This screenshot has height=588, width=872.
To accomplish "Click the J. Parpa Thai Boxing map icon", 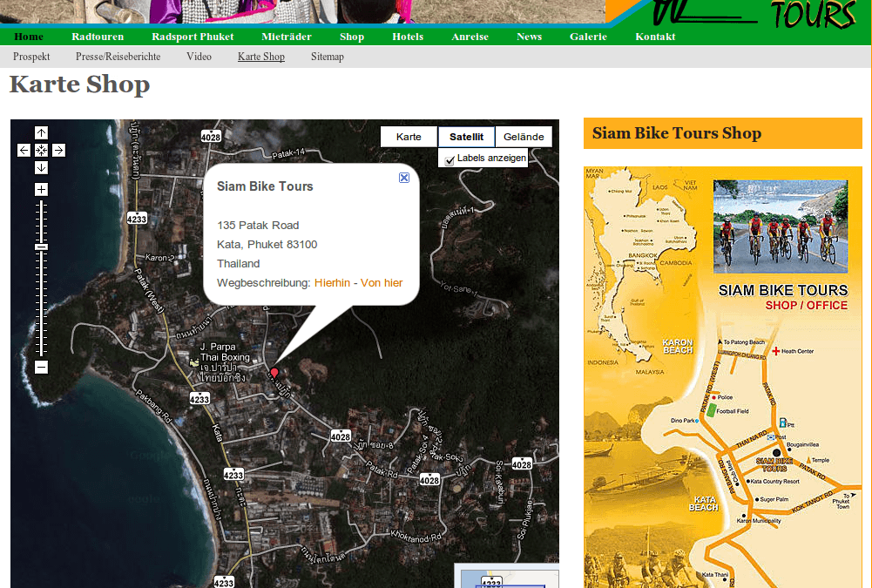I will 194,362.
